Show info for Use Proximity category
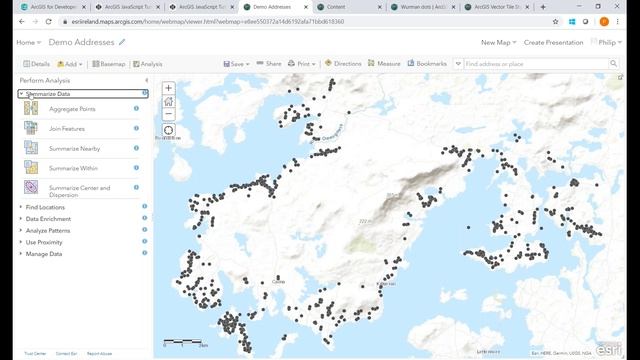The image size is (640, 360). pos(144,241)
